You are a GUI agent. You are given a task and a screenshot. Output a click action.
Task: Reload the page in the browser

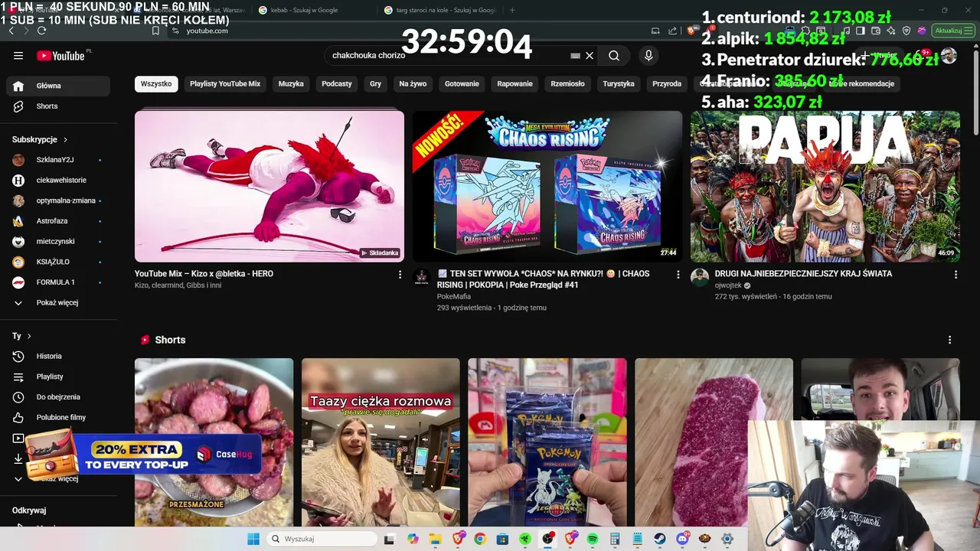point(41,31)
